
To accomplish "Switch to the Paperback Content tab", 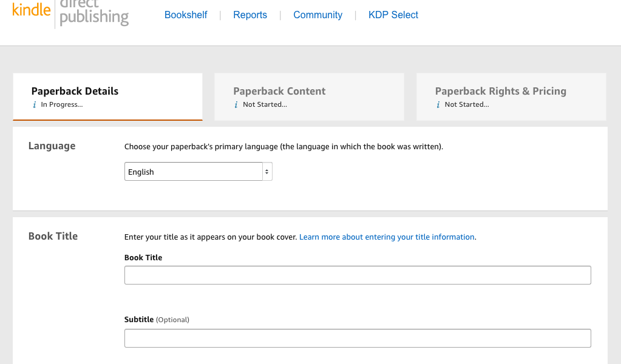I will (x=279, y=92).
